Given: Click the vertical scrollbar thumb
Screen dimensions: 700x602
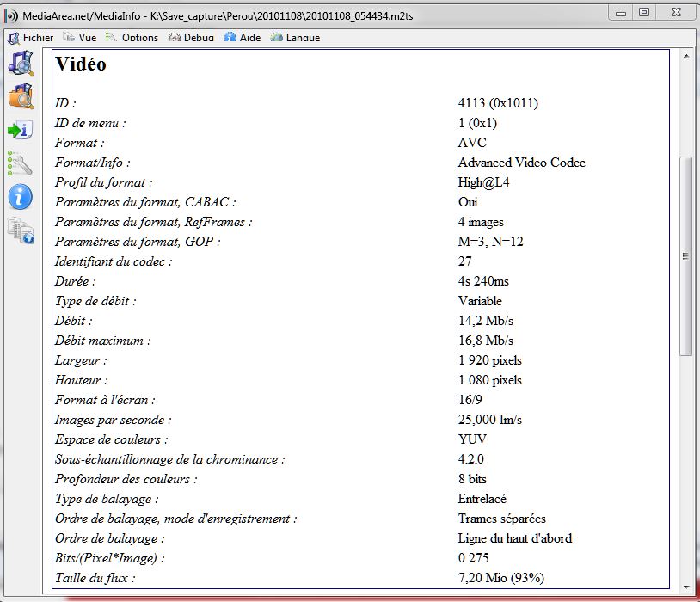Looking at the screenshot, I should click(685, 255).
